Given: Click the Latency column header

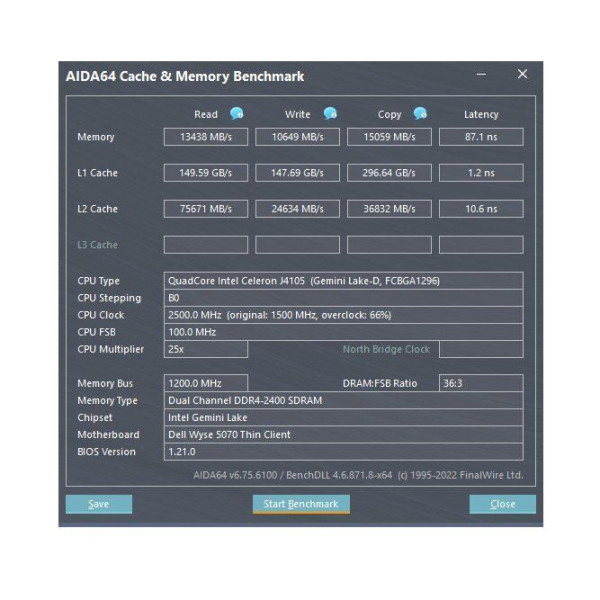Looking at the screenshot, I should coord(481,115).
